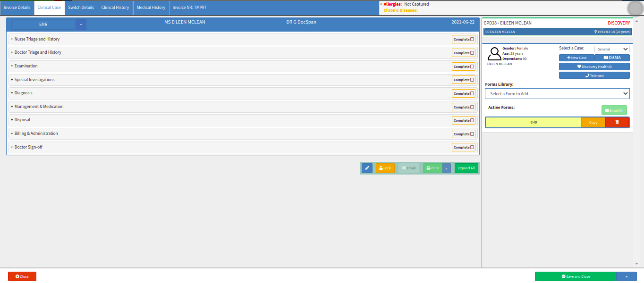Click the scrollbar down arrow
644x283 pixels.
636,264
